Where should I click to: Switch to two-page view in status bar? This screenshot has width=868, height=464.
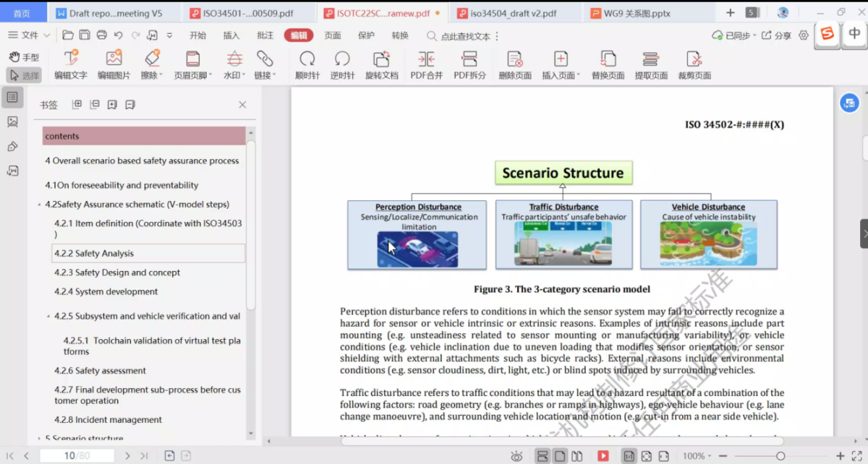coord(576,456)
